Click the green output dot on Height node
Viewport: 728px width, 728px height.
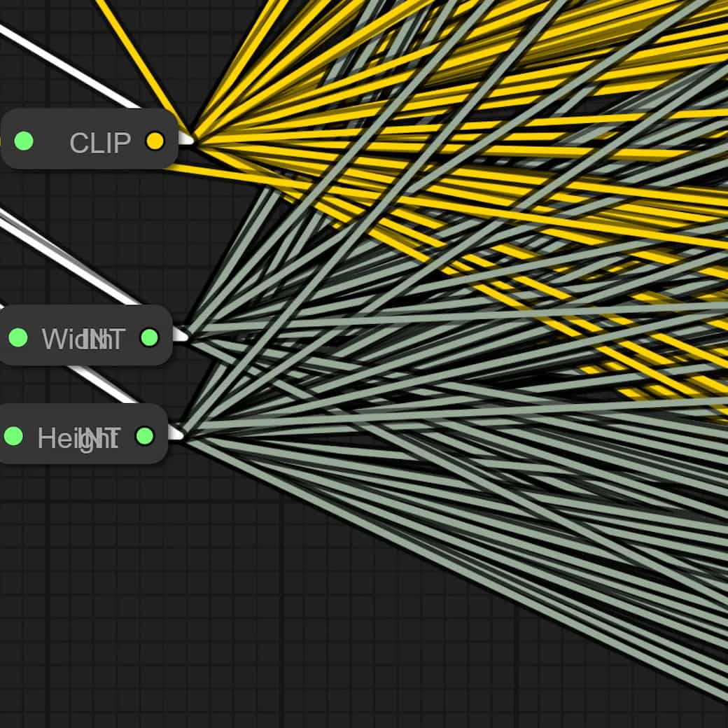coord(145,436)
